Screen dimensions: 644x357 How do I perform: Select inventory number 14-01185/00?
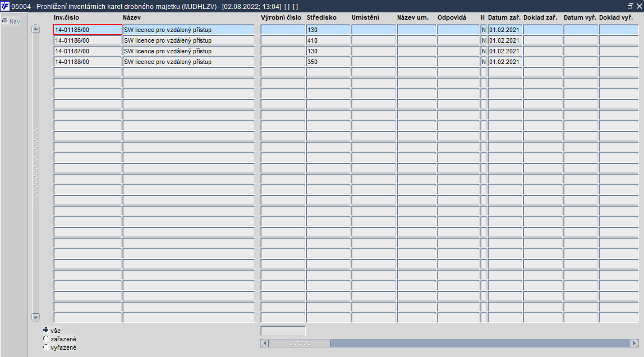click(88, 30)
